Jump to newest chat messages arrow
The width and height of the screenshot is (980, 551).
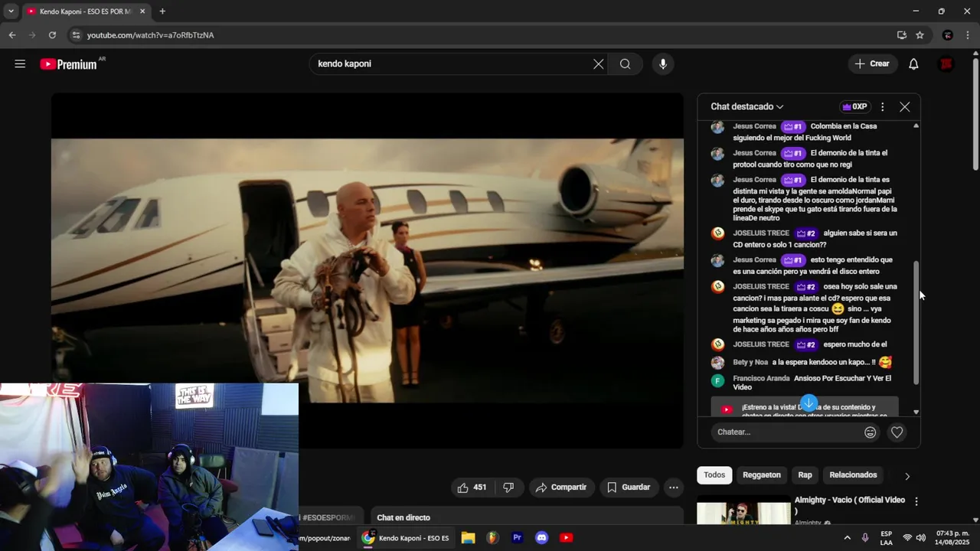[x=808, y=403]
